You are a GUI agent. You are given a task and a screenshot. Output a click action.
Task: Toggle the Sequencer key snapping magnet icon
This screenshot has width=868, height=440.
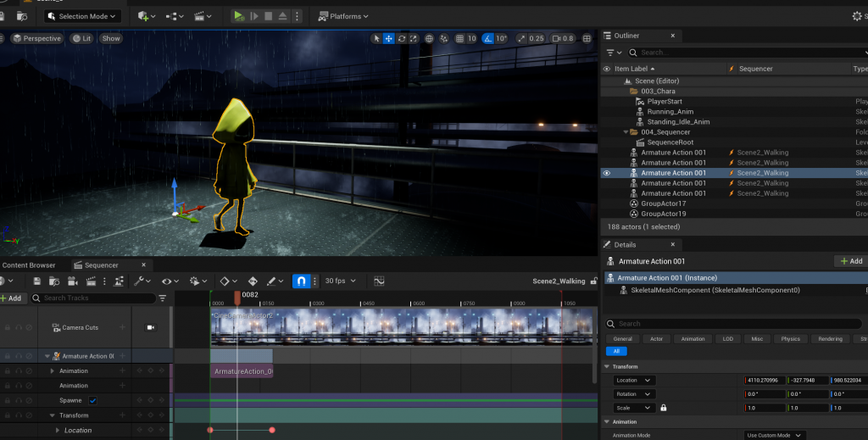tap(301, 281)
